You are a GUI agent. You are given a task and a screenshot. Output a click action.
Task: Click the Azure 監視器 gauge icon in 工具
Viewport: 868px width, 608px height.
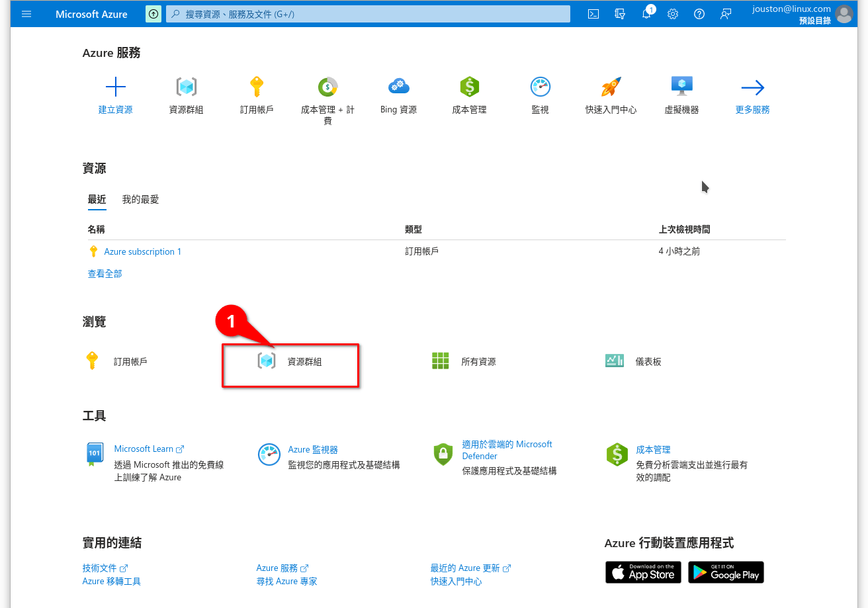coord(269,455)
